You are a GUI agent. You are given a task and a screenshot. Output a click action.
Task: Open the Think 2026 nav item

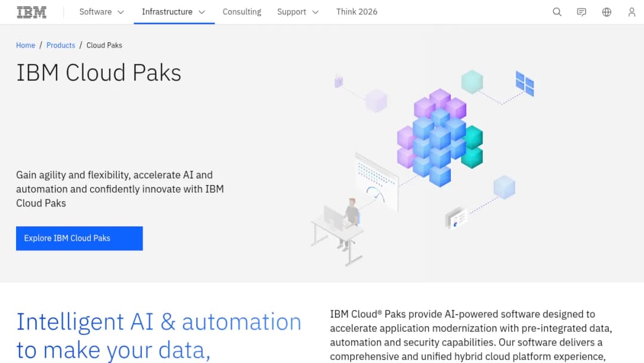357,12
